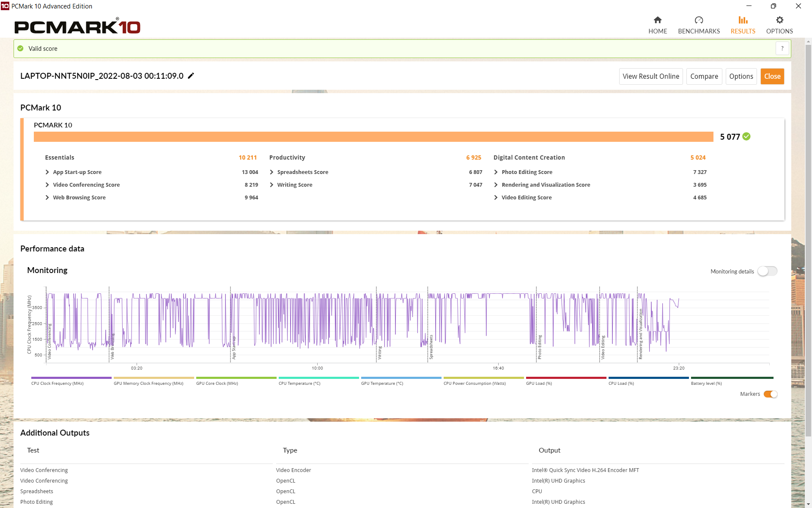Select CPU Clock Frequency legend
This screenshot has height=508, width=812.
(x=71, y=381)
